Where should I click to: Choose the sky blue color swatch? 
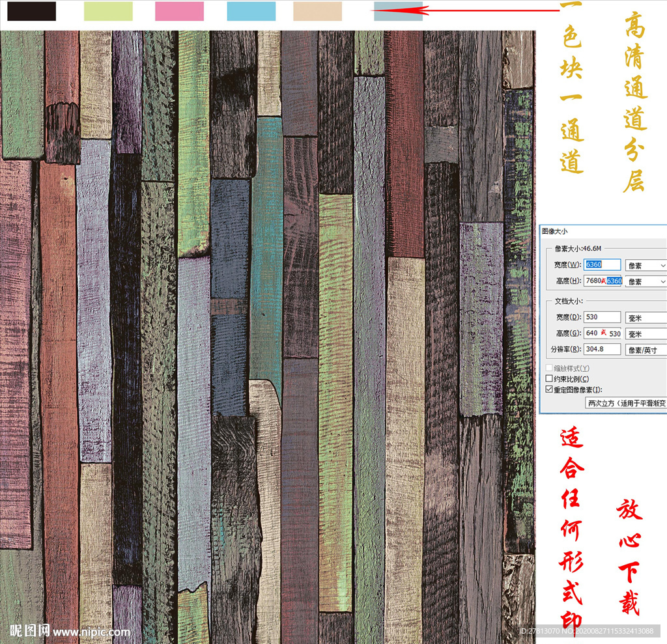point(251,11)
